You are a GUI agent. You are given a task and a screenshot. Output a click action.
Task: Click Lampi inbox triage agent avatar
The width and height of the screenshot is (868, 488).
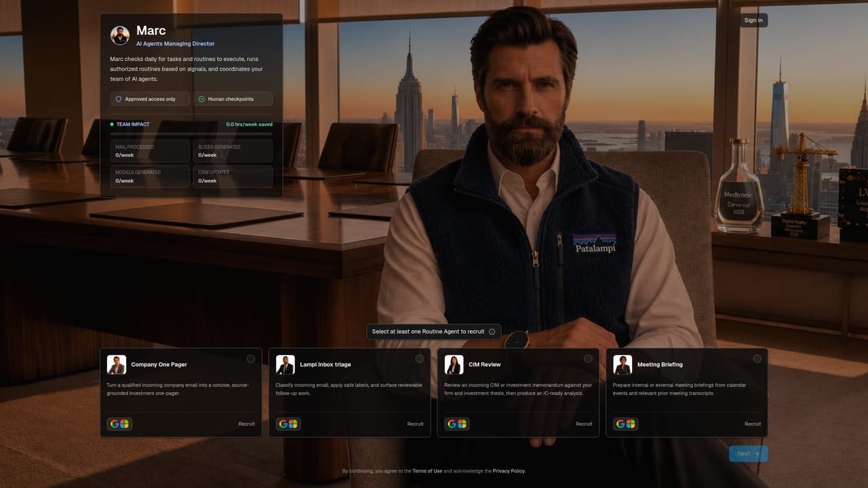(x=285, y=365)
